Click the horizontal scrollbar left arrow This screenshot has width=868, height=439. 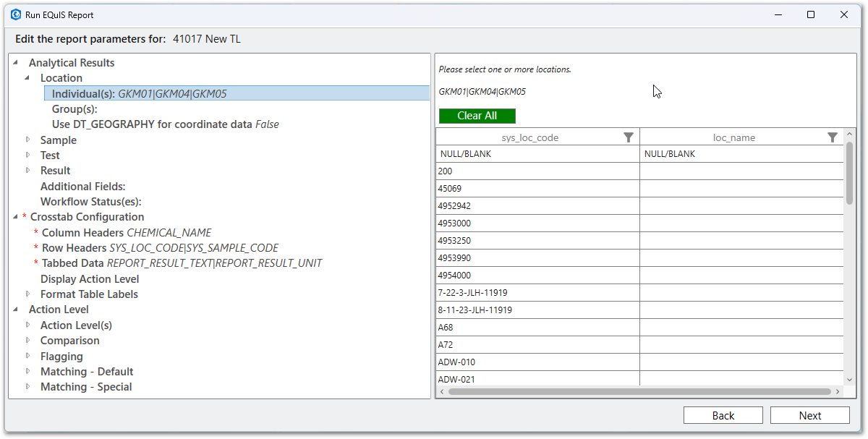pos(441,392)
